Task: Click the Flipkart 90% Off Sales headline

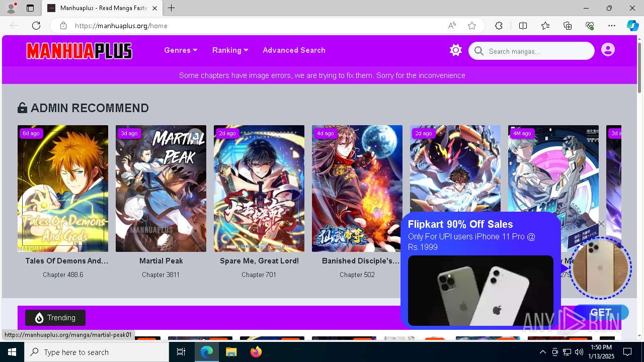Action: [460, 224]
